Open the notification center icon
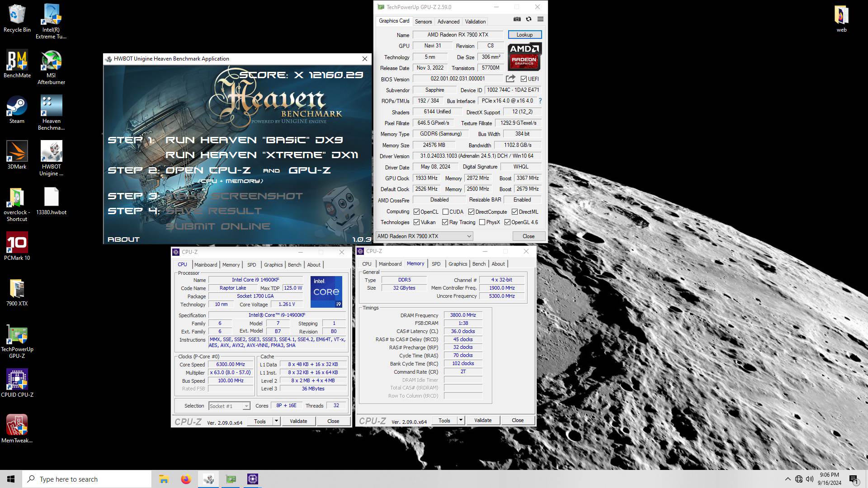868x488 pixels. (854, 479)
